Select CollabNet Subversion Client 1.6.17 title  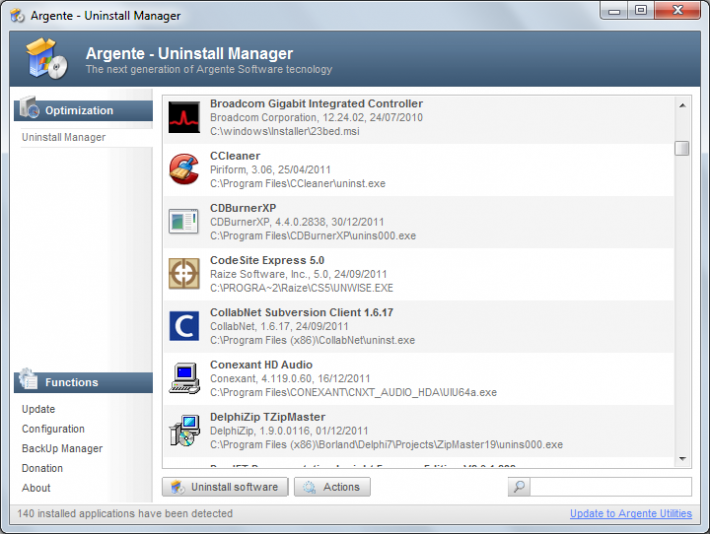tap(302, 313)
